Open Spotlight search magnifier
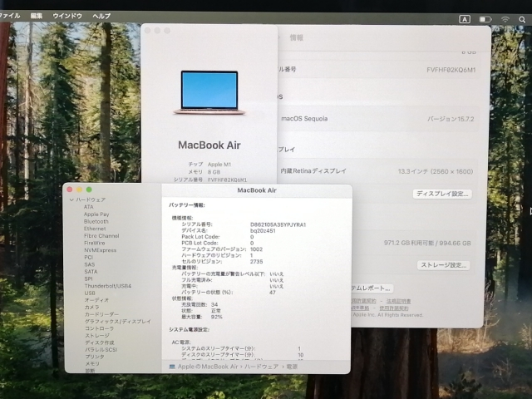 (522, 20)
